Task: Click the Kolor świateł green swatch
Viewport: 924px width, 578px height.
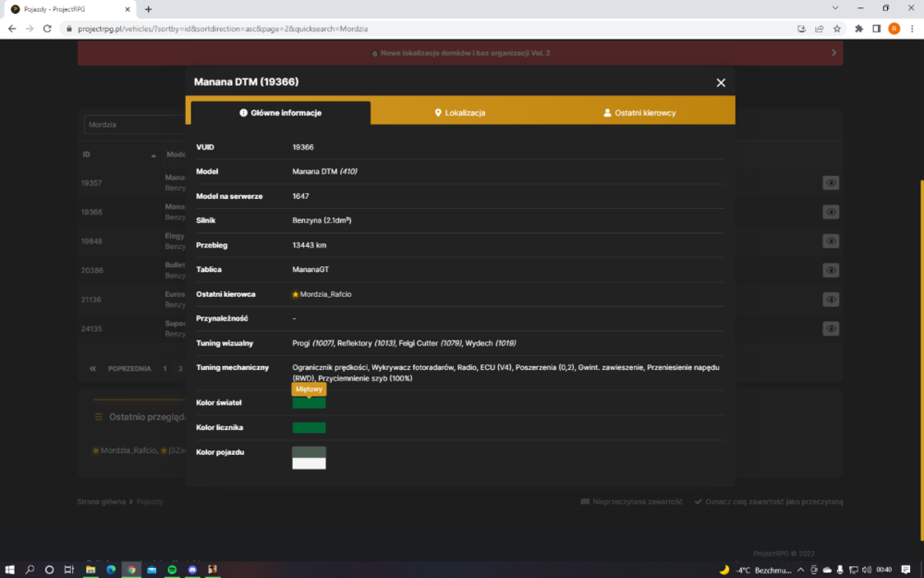Action: (x=309, y=403)
